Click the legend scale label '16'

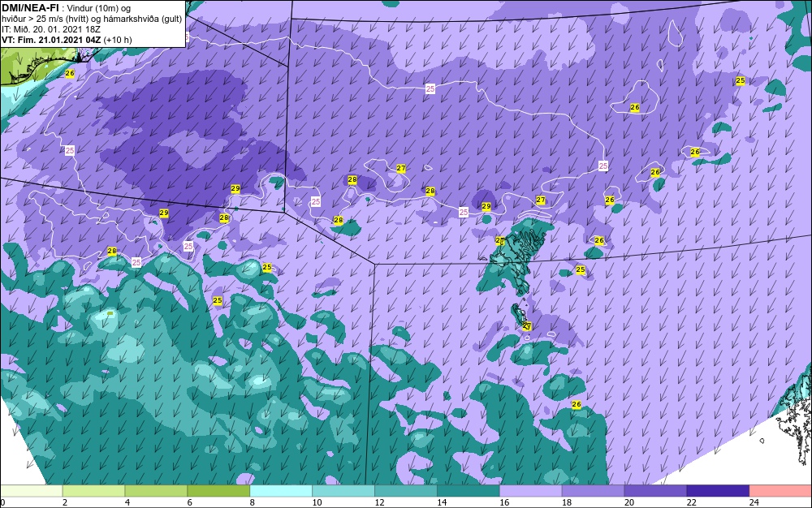tap(504, 502)
